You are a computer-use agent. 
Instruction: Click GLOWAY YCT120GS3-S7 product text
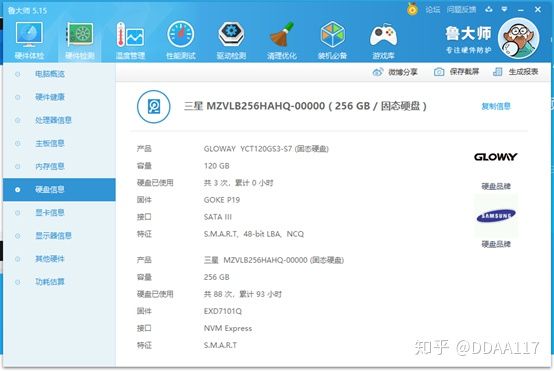click(x=266, y=149)
